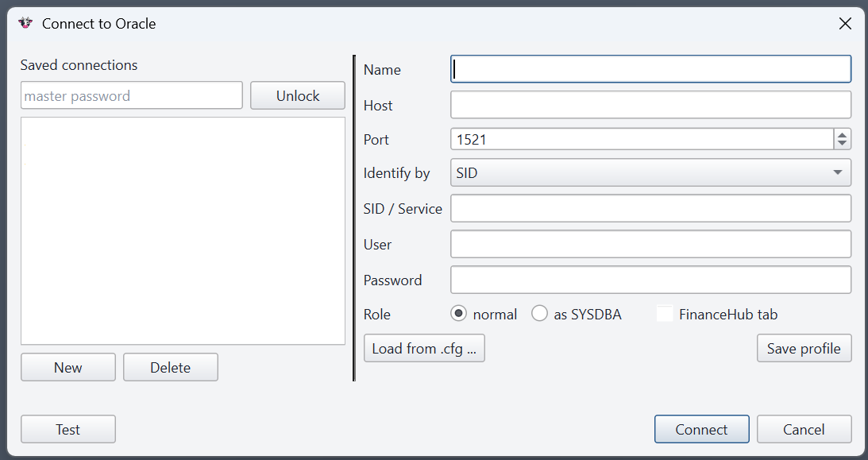Focus the SID / Service input field
Image resolution: width=868 pixels, height=460 pixels.
650,209
